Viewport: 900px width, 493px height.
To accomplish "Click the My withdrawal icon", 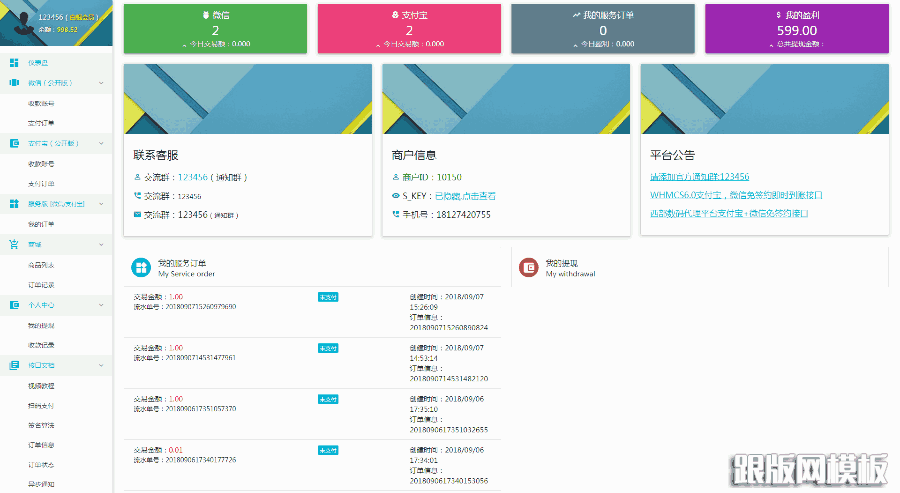I will [529, 267].
